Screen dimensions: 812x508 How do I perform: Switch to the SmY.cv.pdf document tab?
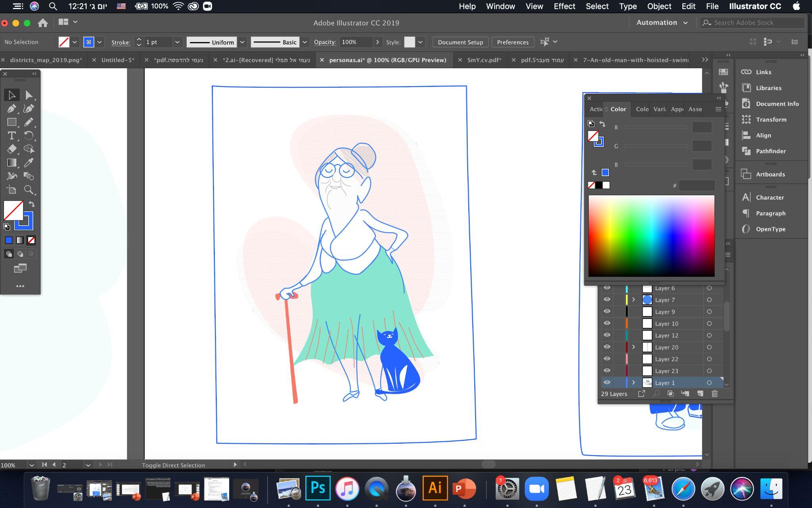(484, 60)
